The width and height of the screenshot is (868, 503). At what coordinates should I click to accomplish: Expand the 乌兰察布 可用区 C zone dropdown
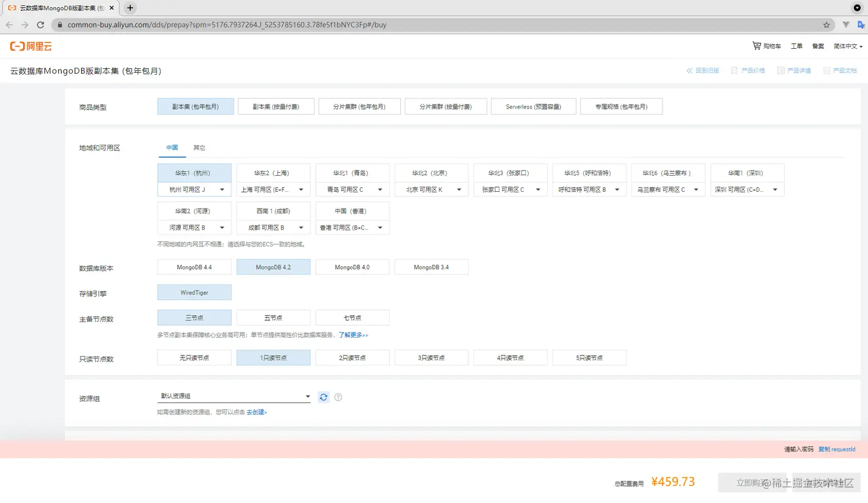668,189
